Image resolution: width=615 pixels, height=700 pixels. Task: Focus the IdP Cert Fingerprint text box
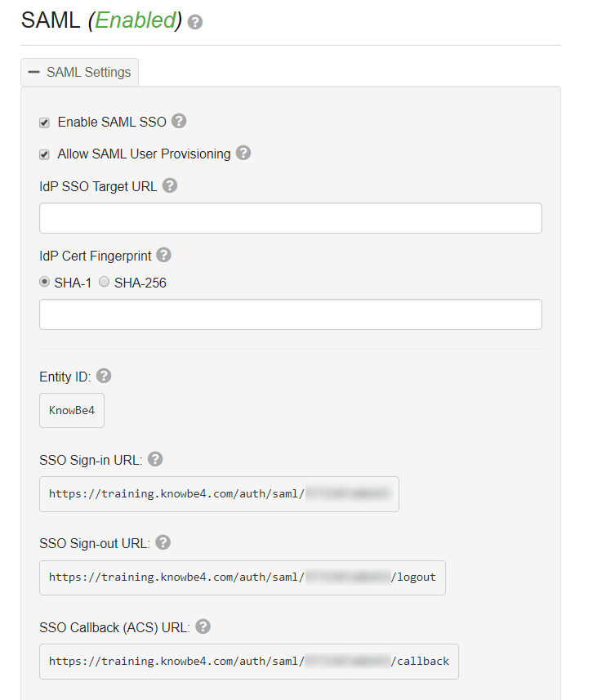click(x=290, y=314)
